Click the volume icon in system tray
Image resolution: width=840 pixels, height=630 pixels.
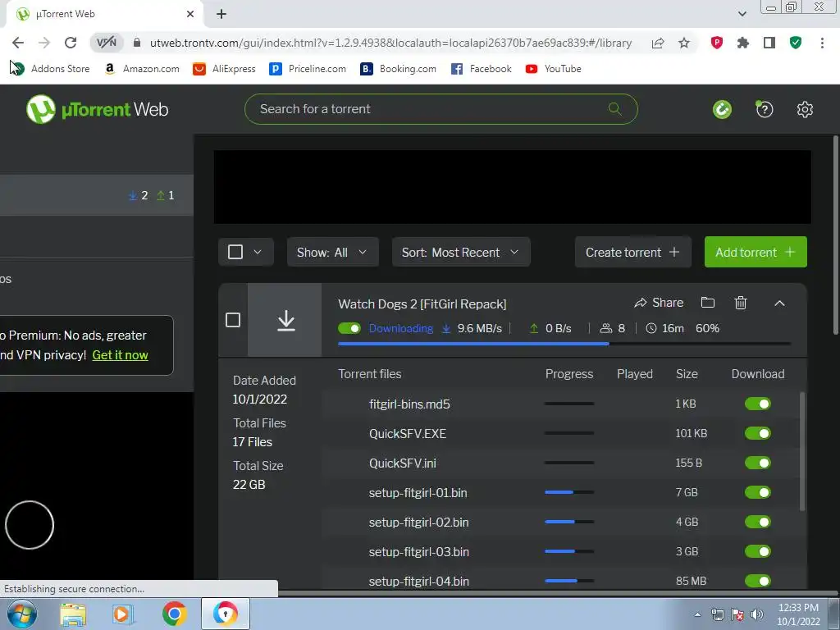coord(757,614)
